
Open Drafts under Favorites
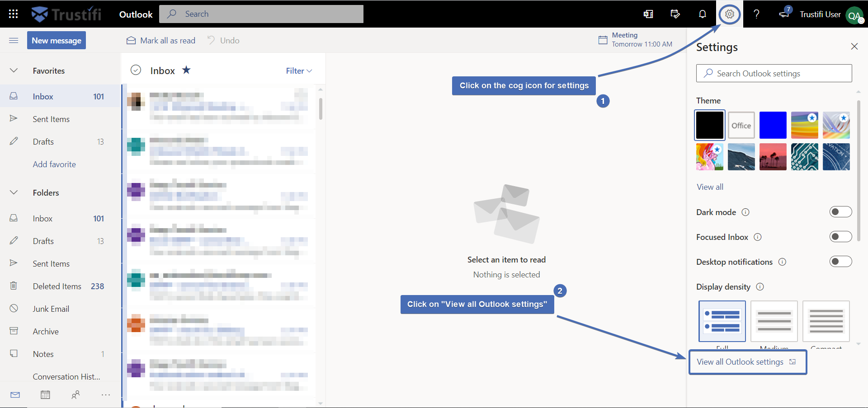(61, 141)
